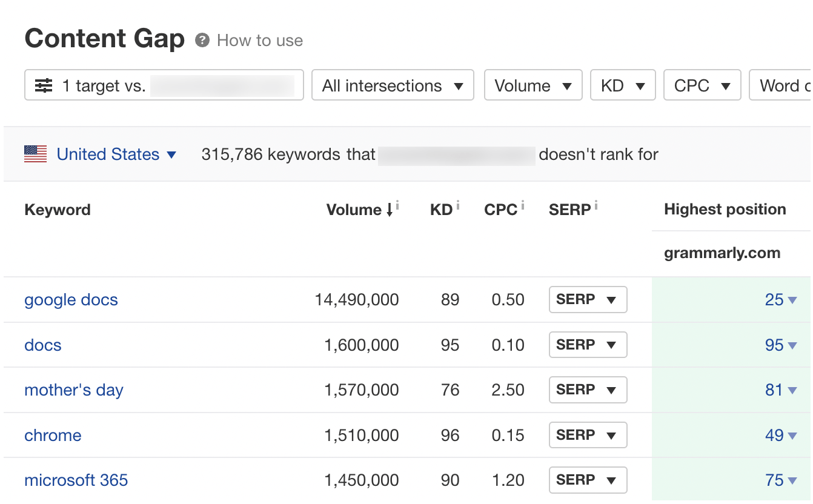Expand the SERP dropdown for google docs
The image size is (813, 504).
588,299
